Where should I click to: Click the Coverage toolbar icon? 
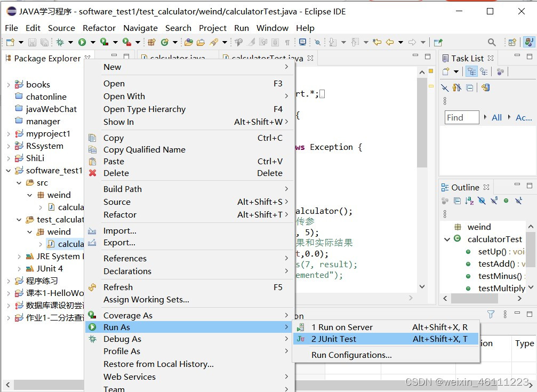pos(104,42)
